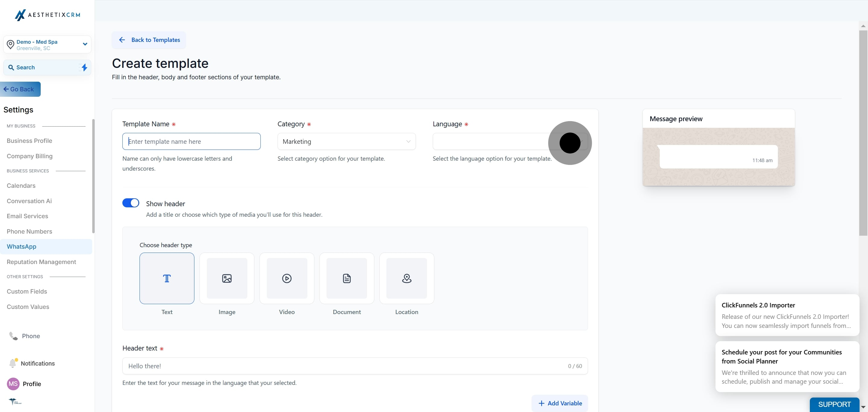Image resolution: width=868 pixels, height=412 pixels.
Task: Go to Phone Numbers settings
Action: tap(29, 231)
